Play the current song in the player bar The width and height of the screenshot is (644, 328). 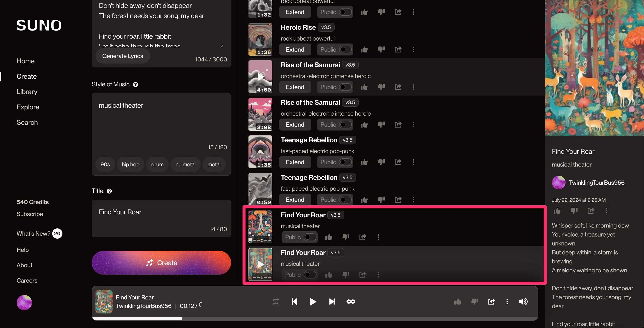click(x=313, y=302)
